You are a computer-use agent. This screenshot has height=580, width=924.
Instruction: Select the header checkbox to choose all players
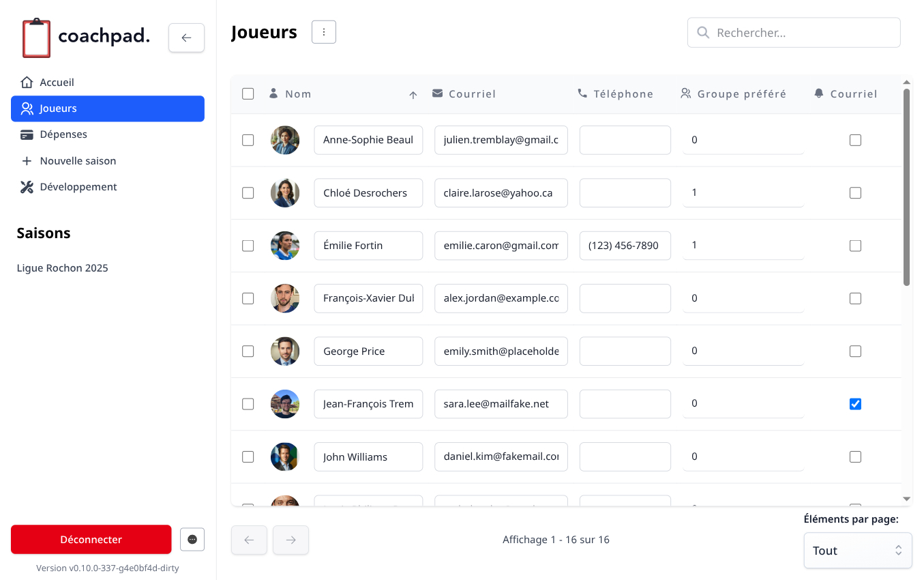(248, 93)
